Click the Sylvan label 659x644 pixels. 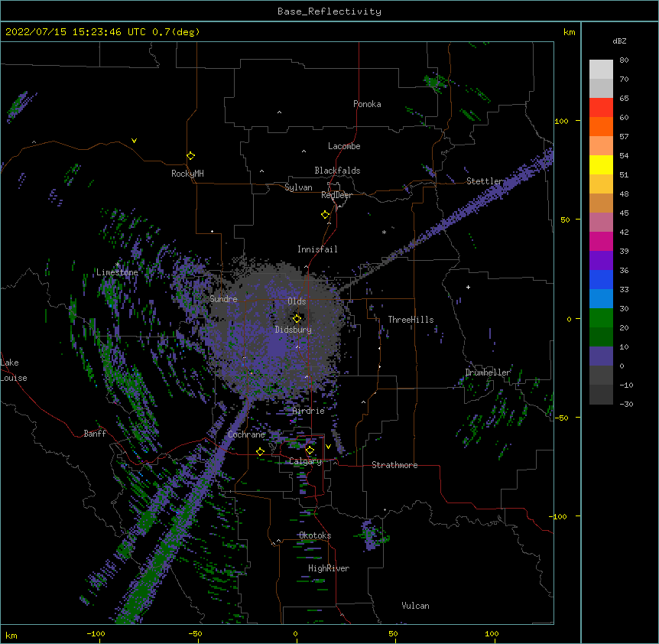pos(298,187)
